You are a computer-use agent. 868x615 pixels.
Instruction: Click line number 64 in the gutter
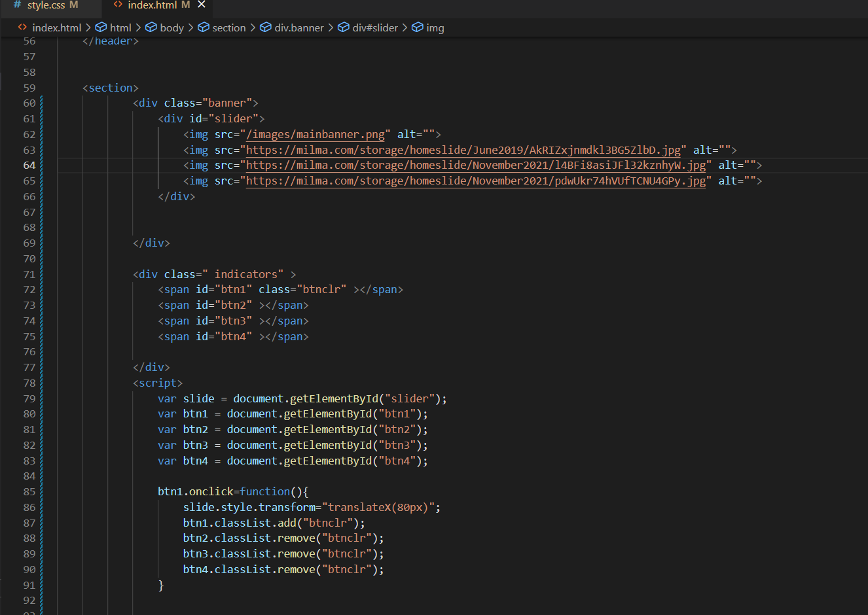[29, 166]
